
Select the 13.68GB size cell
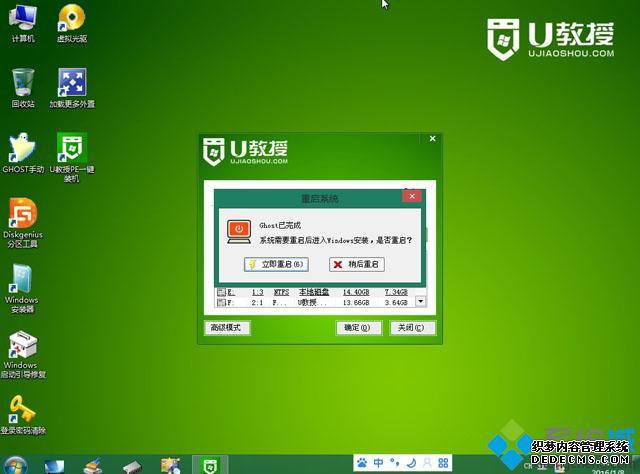356,303
